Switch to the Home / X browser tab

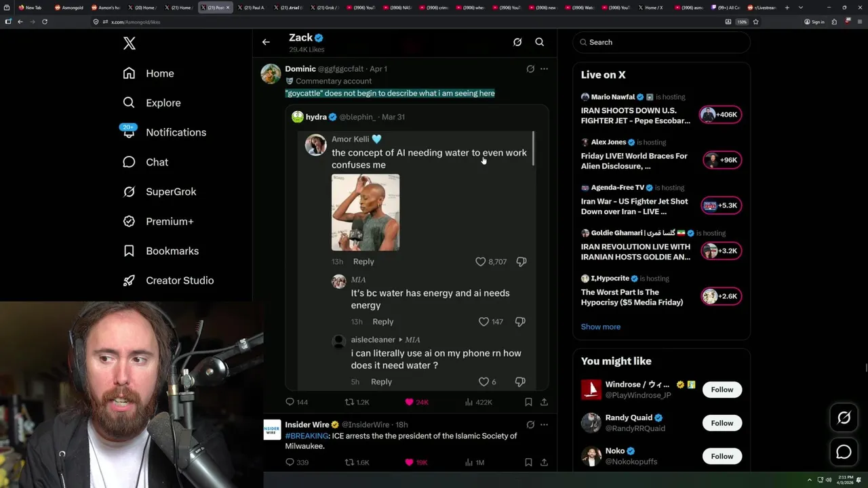(652, 7)
